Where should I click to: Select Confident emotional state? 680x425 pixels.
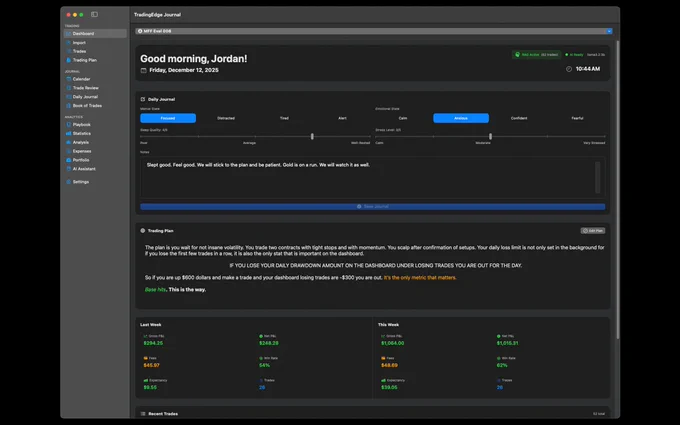[x=519, y=118]
